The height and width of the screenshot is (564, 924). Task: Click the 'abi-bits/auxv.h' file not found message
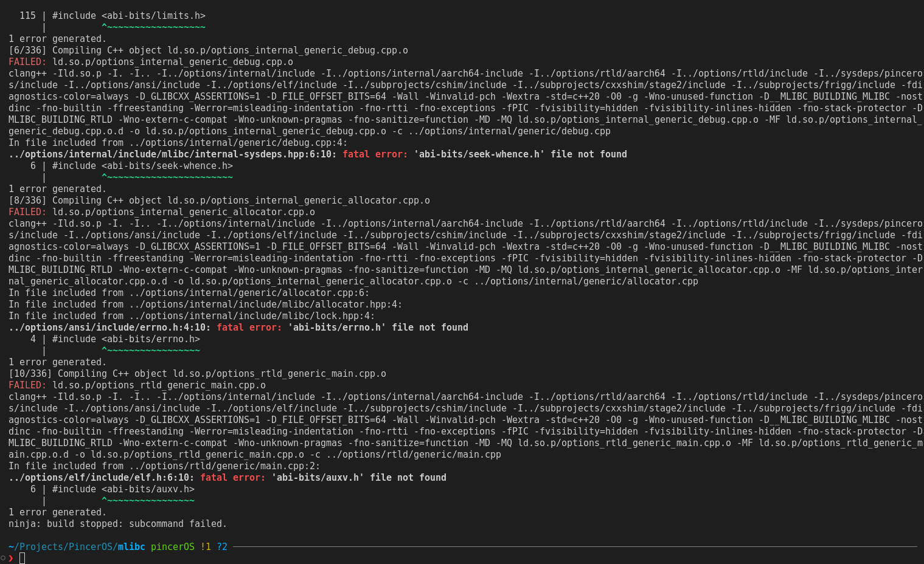click(359, 478)
